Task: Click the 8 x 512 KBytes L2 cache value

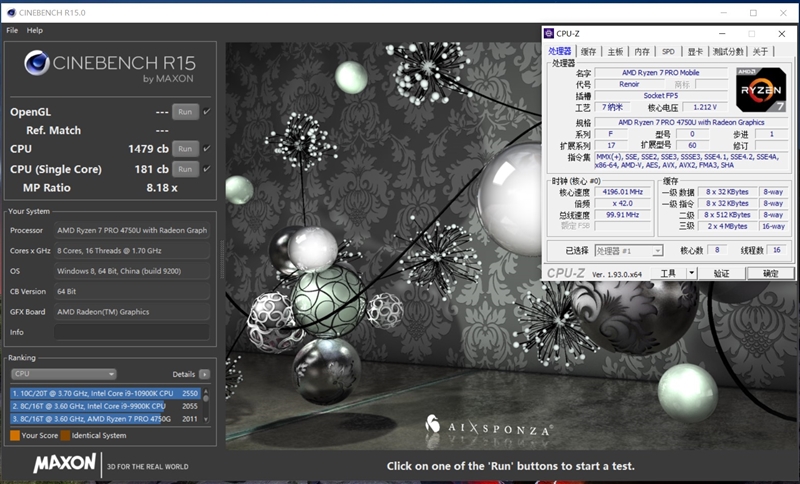Action: (727, 215)
